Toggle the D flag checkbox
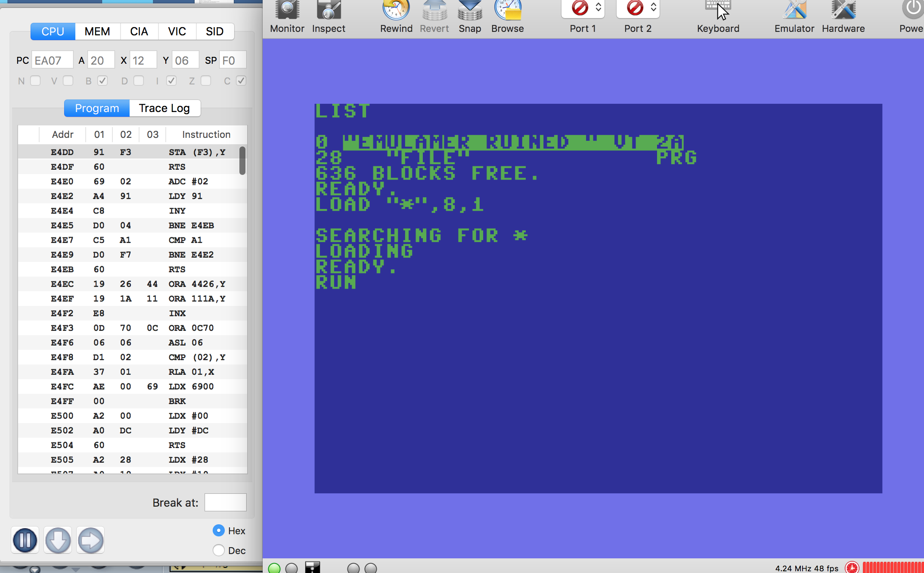The image size is (924, 573). (x=139, y=81)
